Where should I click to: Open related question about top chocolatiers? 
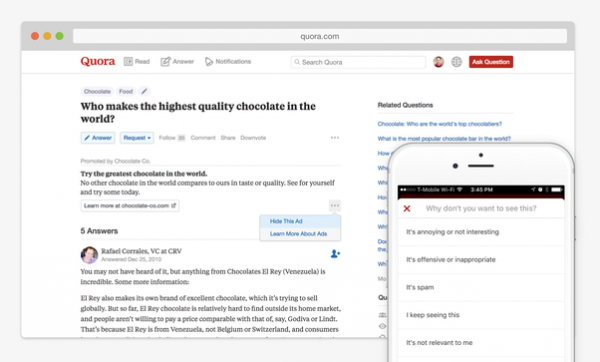[x=440, y=124]
